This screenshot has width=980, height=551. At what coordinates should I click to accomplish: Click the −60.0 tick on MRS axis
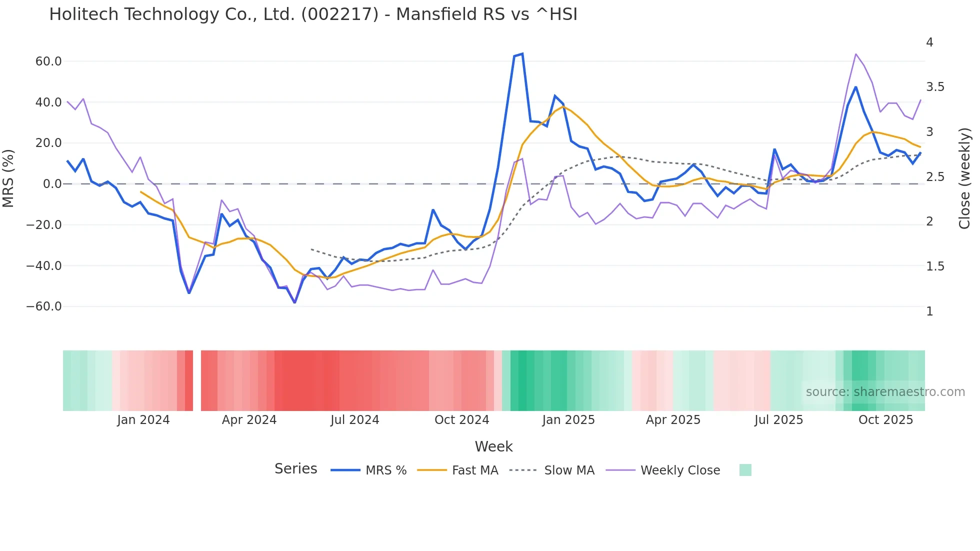tap(44, 306)
